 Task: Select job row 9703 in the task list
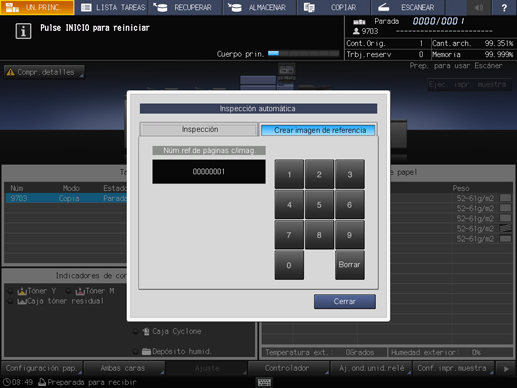[x=66, y=198]
